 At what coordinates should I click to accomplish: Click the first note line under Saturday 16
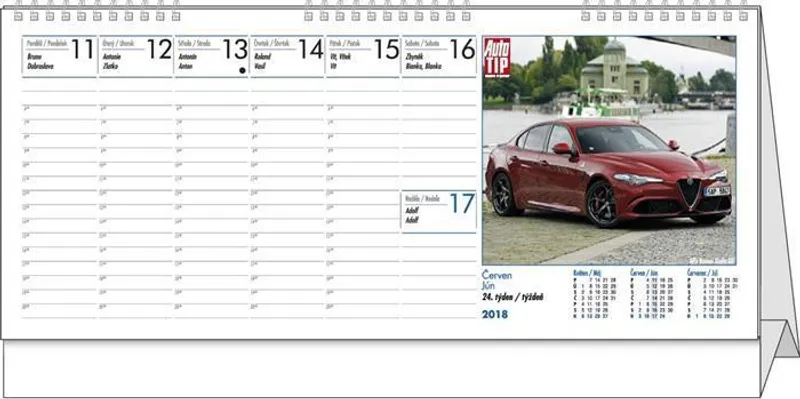(439, 85)
